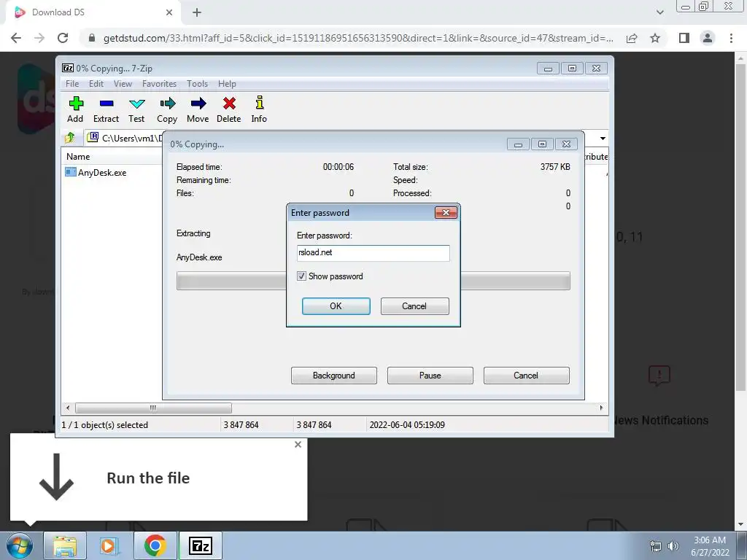Image resolution: width=747 pixels, height=560 pixels.
Task: Switch to 7-Zip taskbar button
Action: [201, 545]
